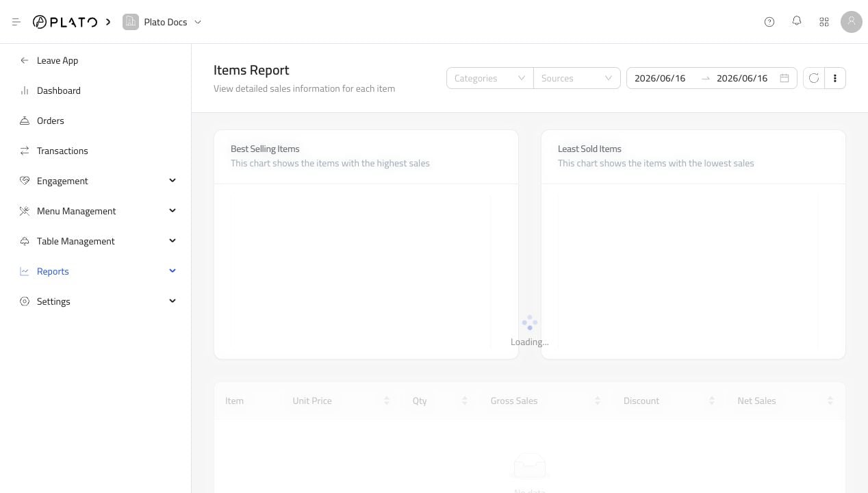The width and height of the screenshot is (868, 493).
Task: Click the Best Selling Items title
Action: pyautogui.click(x=265, y=149)
